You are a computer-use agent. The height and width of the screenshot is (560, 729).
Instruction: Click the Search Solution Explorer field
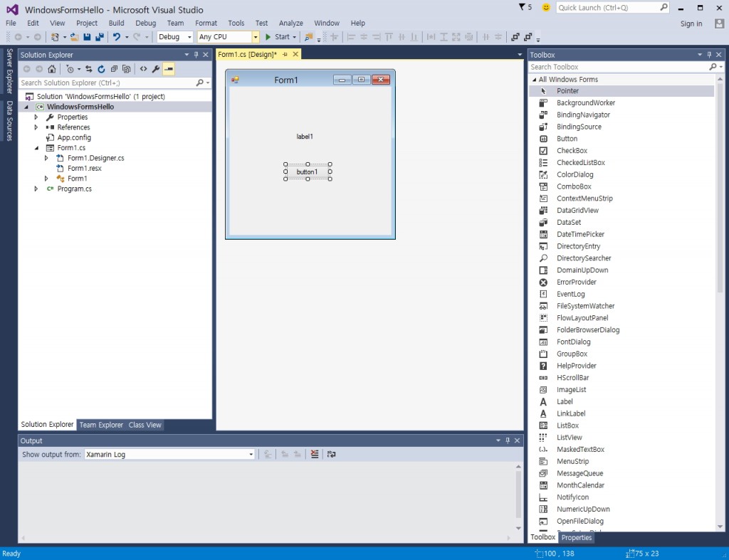point(108,83)
